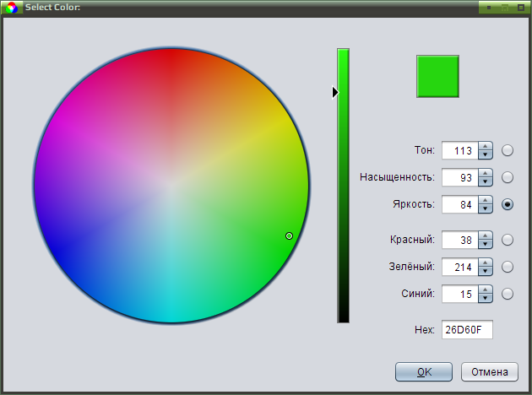Select the Насыщенность radio button

coord(508,177)
